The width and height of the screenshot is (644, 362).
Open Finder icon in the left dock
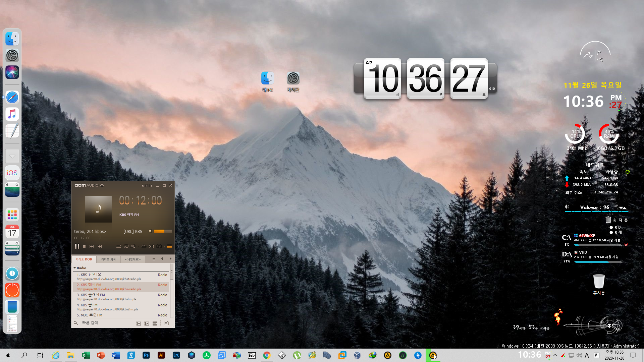[x=12, y=39]
